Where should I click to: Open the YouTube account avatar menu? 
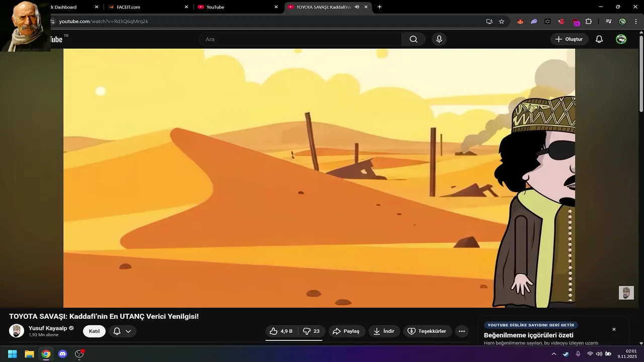tap(621, 39)
